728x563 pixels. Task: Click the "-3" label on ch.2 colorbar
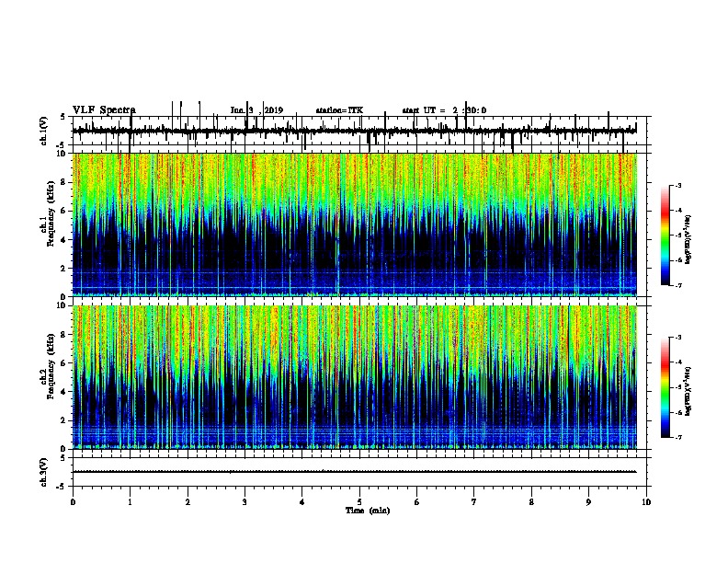[678, 338]
